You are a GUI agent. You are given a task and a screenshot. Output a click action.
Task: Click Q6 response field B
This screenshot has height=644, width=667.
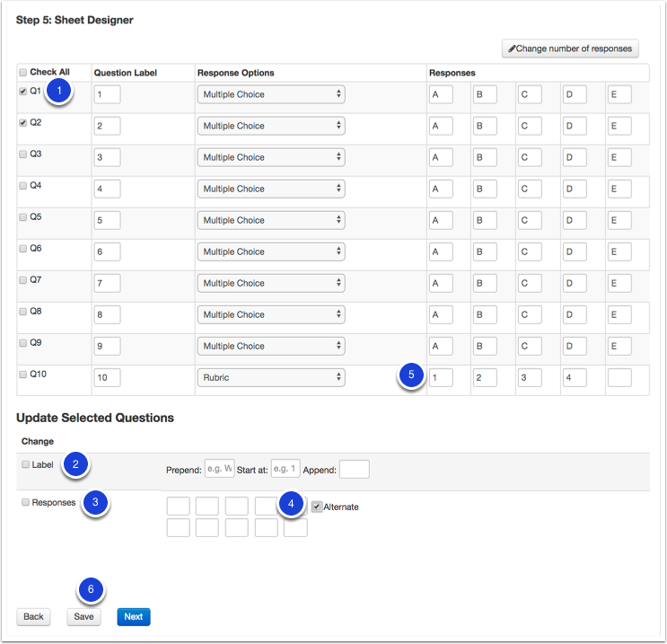[x=485, y=252]
